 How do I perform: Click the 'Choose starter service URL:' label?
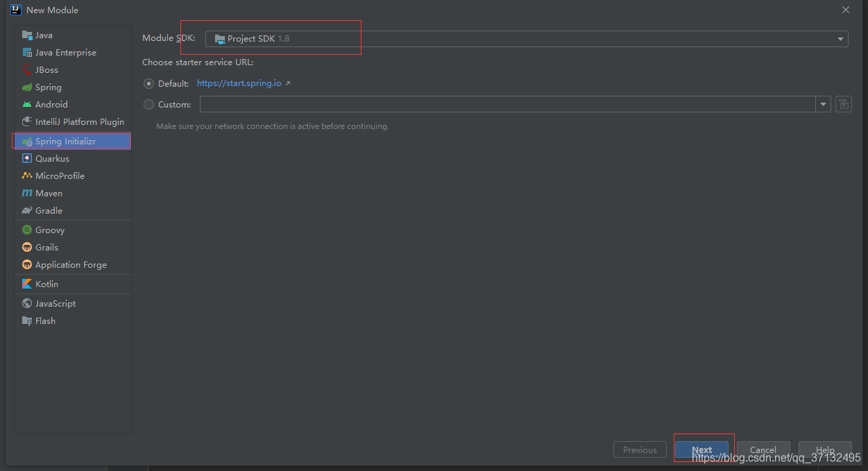coord(198,62)
